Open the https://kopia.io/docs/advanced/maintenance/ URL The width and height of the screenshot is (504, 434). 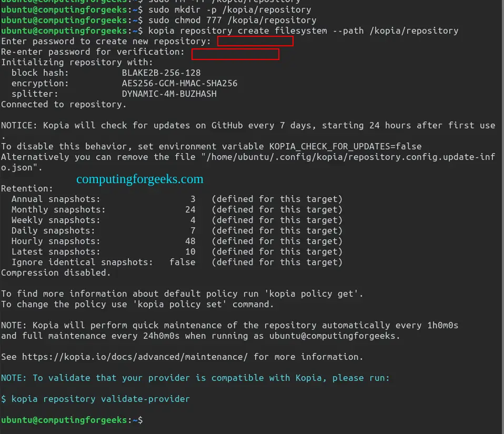pyautogui.click(x=135, y=357)
